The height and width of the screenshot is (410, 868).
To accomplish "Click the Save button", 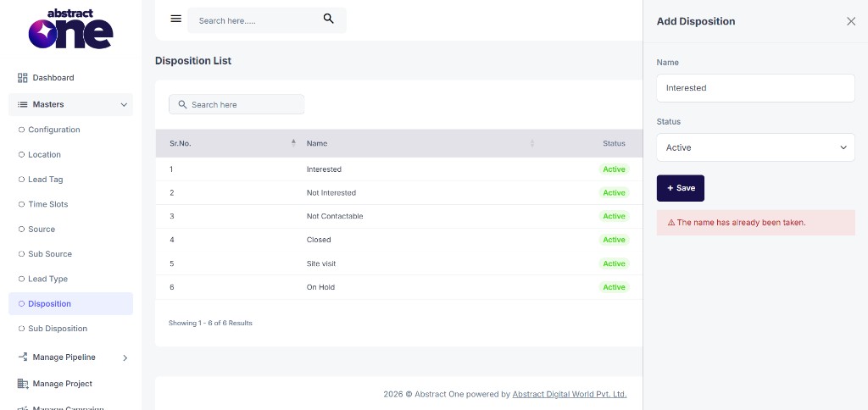I will coord(681,188).
